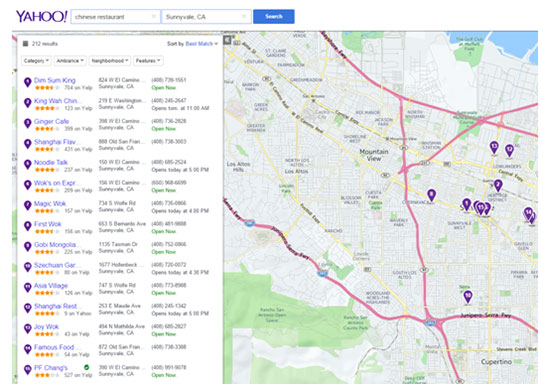The width and height of the screenshot is (540, 384).
Task: Click the Cupertino map label
Action: click(496, 362)
